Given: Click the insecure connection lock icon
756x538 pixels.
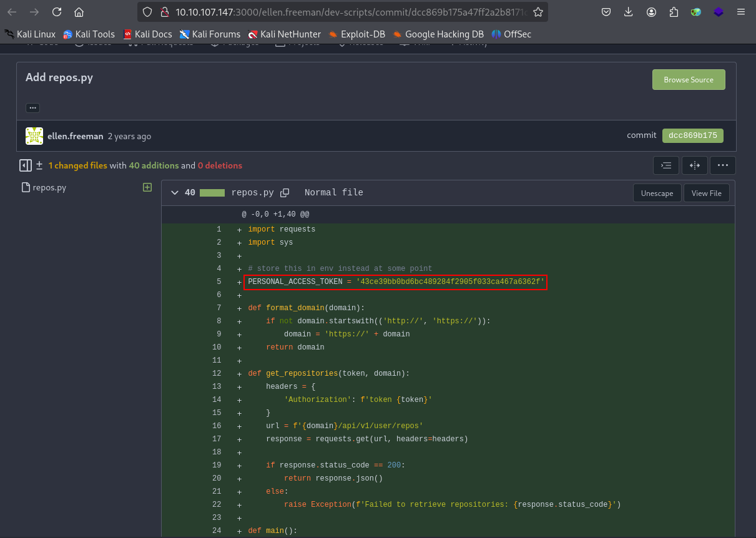Looking at the screenshot, I should [164, 12].
